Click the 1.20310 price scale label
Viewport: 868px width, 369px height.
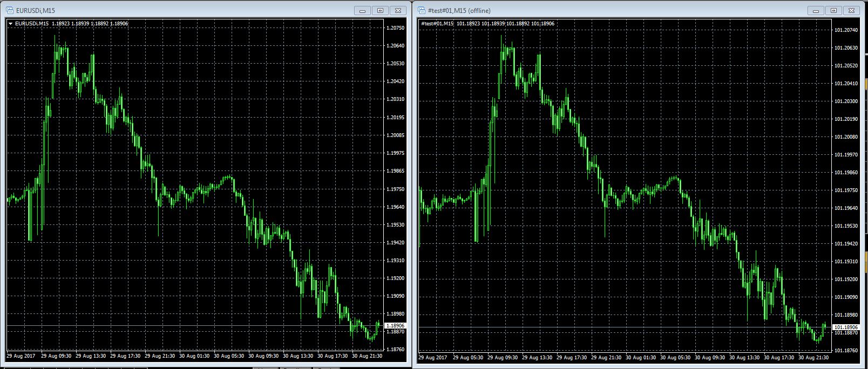click(x=396, y=99)
